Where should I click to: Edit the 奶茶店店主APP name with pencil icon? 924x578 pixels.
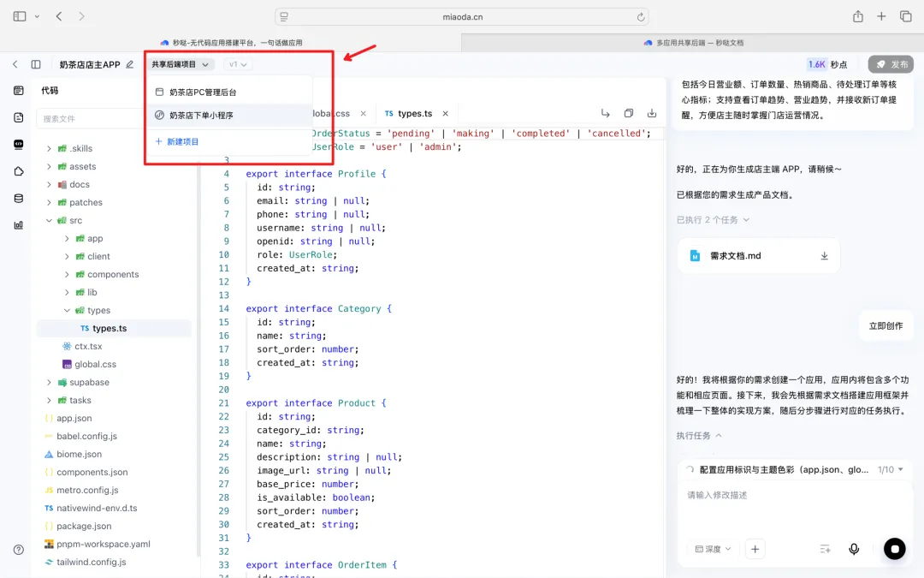[130, 64]
